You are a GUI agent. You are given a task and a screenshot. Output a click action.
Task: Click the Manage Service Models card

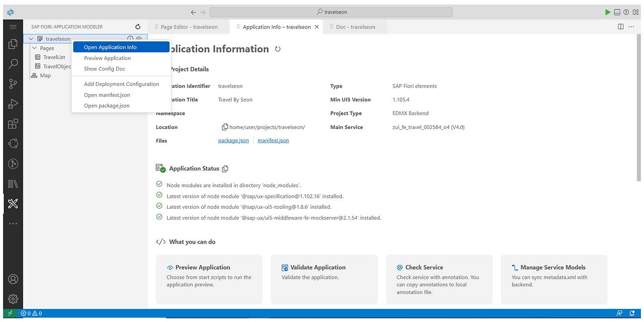554,279
